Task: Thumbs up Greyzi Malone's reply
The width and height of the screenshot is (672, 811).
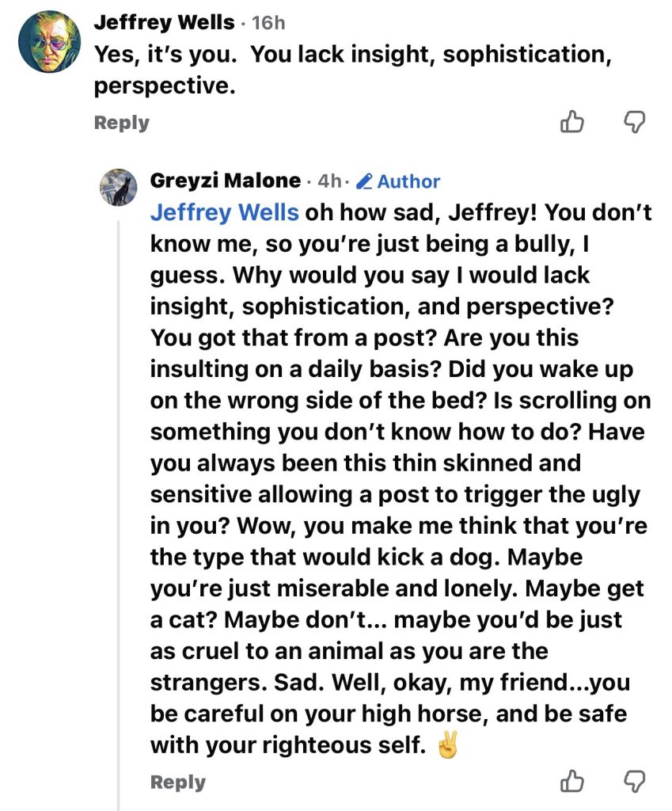Action: pos(571,782)
